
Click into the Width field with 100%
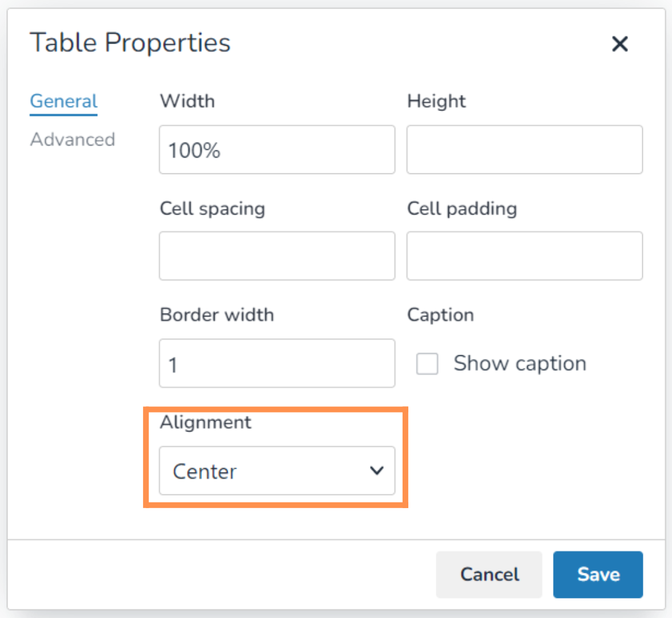[x=277, y=150]
